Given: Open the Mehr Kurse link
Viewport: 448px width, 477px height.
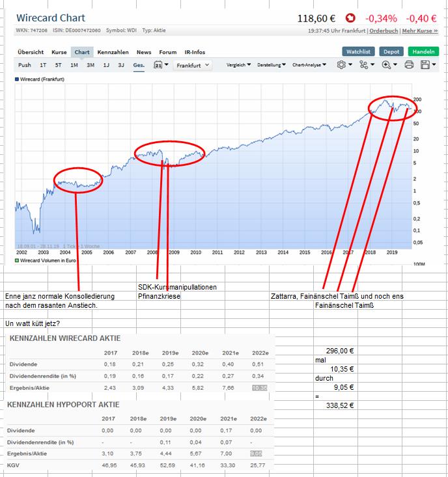Looking at the screenshot, I should coord(420,31).
